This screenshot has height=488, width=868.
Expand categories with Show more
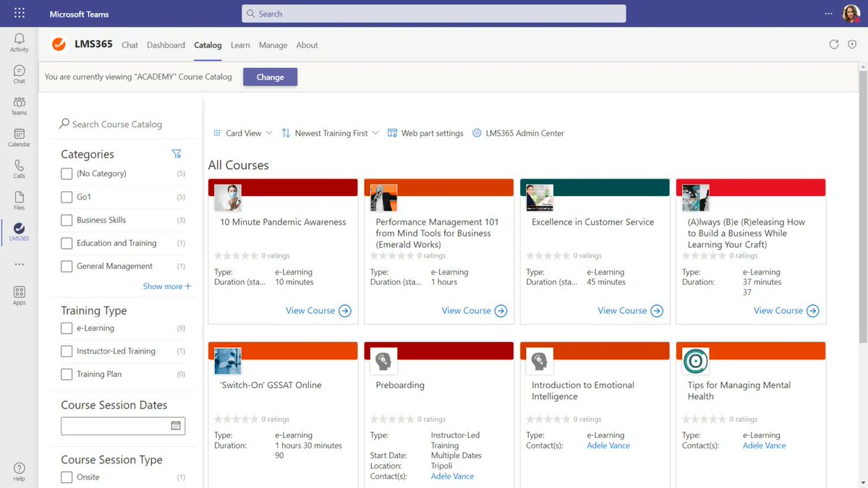coord(167,286)
